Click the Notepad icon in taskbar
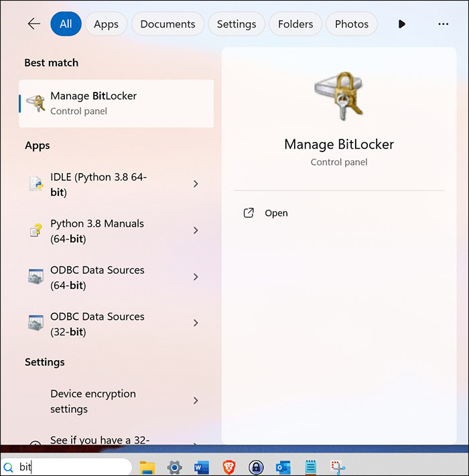This screenshot has height=476, width=469. tap(310, 467)
